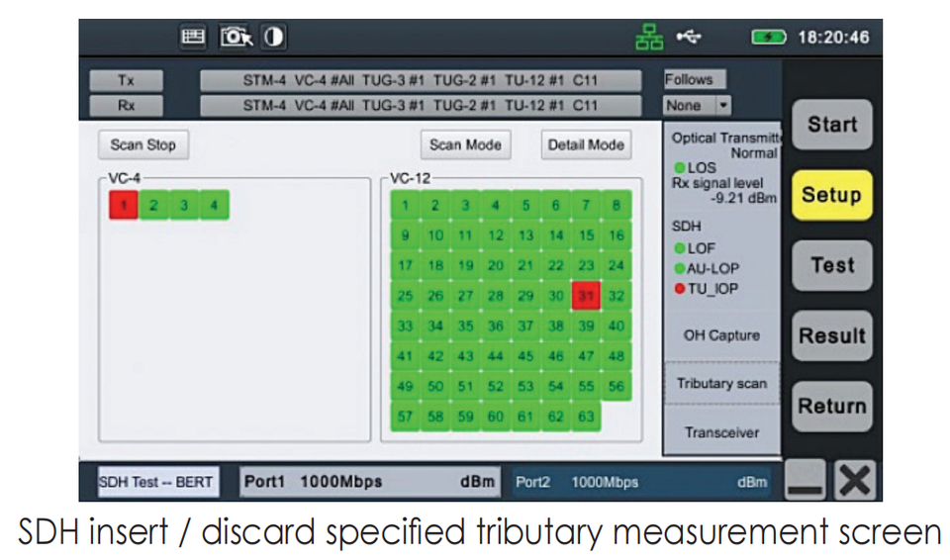950x560 pixels.
Task: Click the Scan Stop button
Action: [x=142, y=144]
